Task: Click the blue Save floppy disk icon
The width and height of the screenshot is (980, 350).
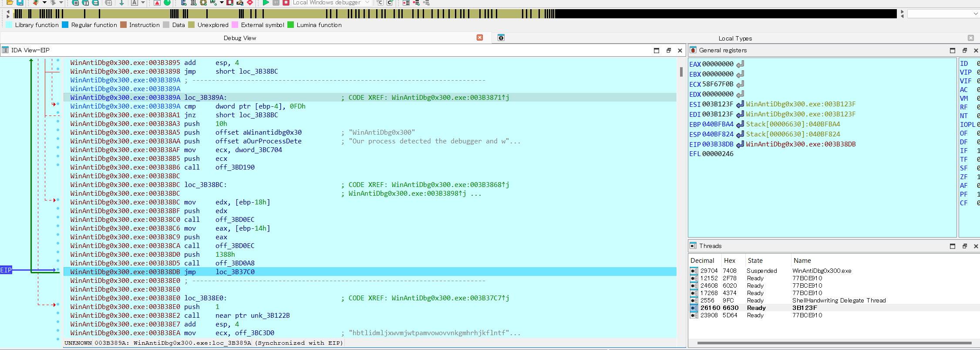Action: [20, 3]
